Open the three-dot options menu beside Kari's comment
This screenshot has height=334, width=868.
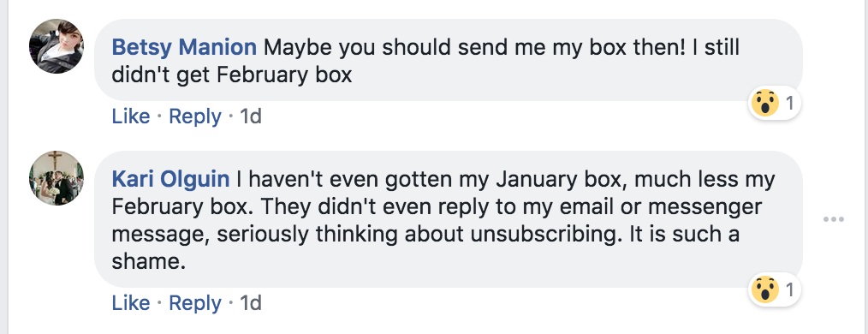click(x=834, y=219)
